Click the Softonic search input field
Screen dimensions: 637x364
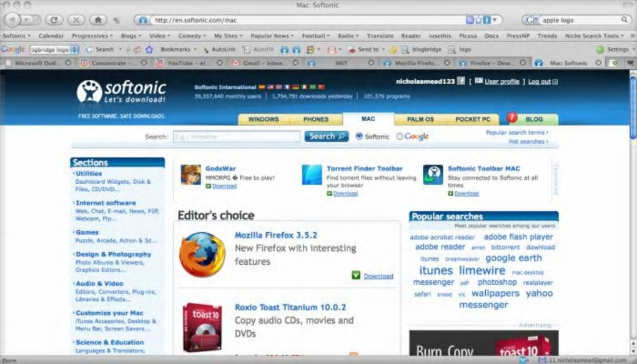237,137
